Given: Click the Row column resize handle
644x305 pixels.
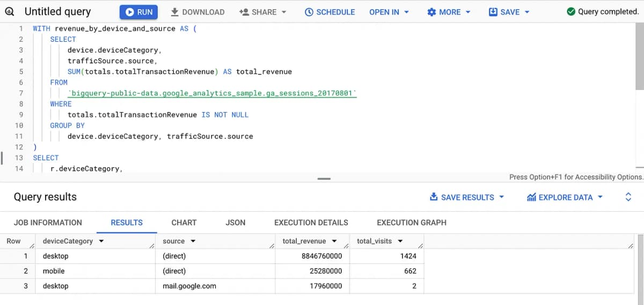Looking at the screenshot, I should click(32, 246).
